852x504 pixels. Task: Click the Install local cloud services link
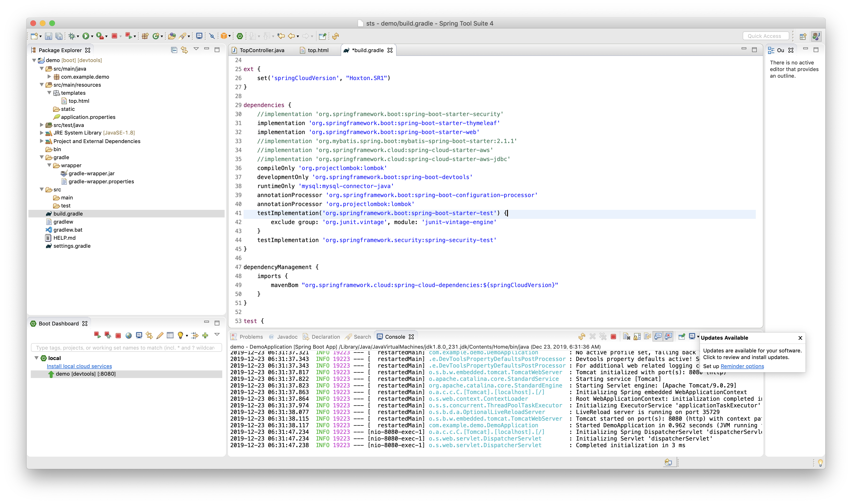coord(79,366)
